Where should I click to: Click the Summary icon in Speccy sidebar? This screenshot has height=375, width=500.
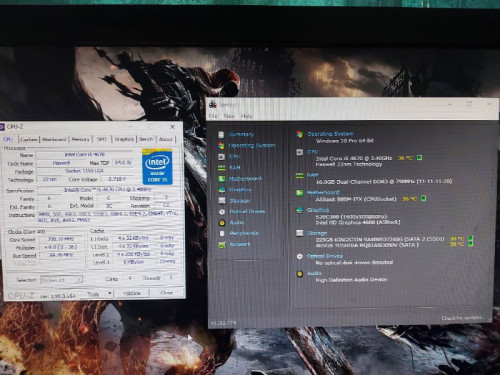221,134
